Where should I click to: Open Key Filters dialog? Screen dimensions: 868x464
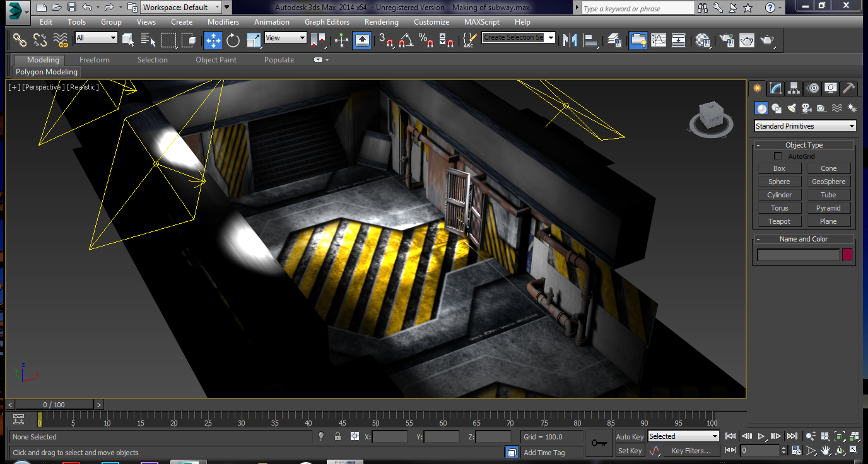[x=691, y=451]
